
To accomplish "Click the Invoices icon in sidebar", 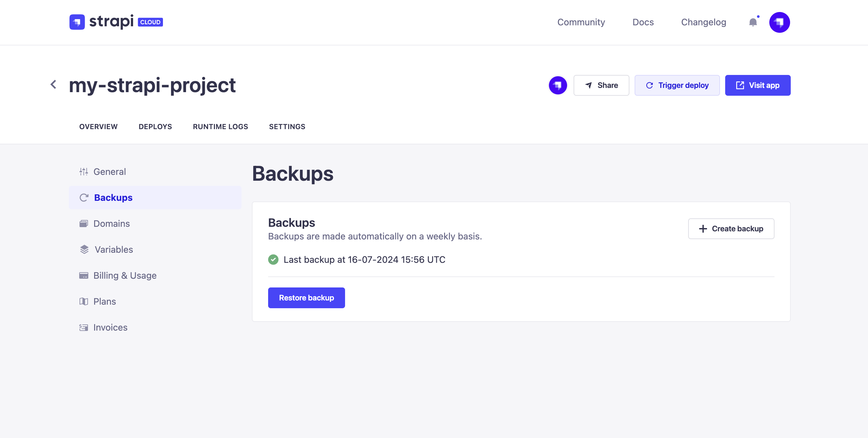I will pyautogui.click(x=83, y=327).
